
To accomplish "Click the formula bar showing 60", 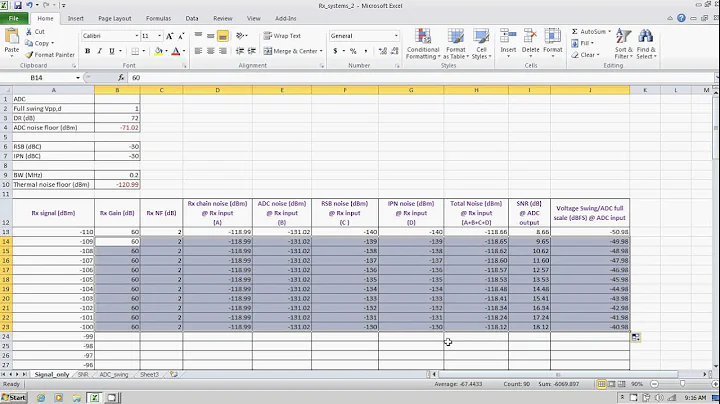I will coord(422,78).
